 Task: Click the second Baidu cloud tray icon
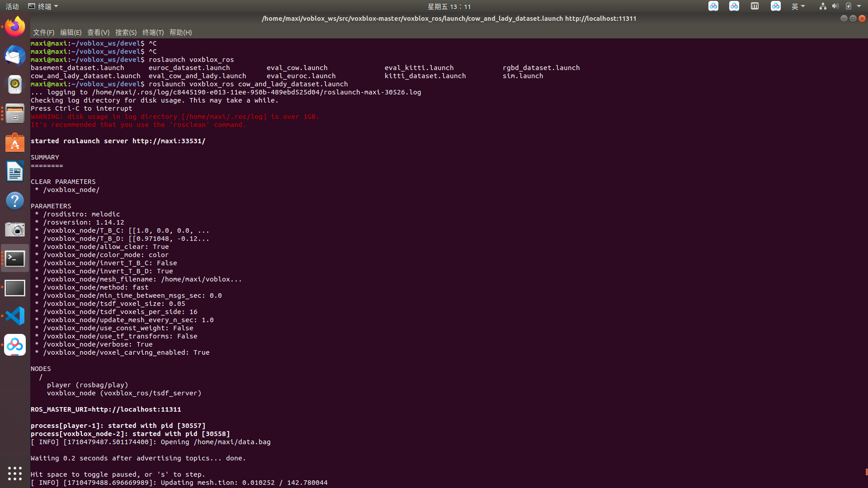point(734,6)
